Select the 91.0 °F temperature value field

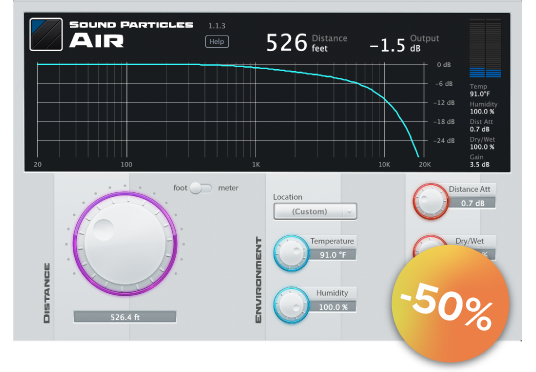tap(333, 255)
